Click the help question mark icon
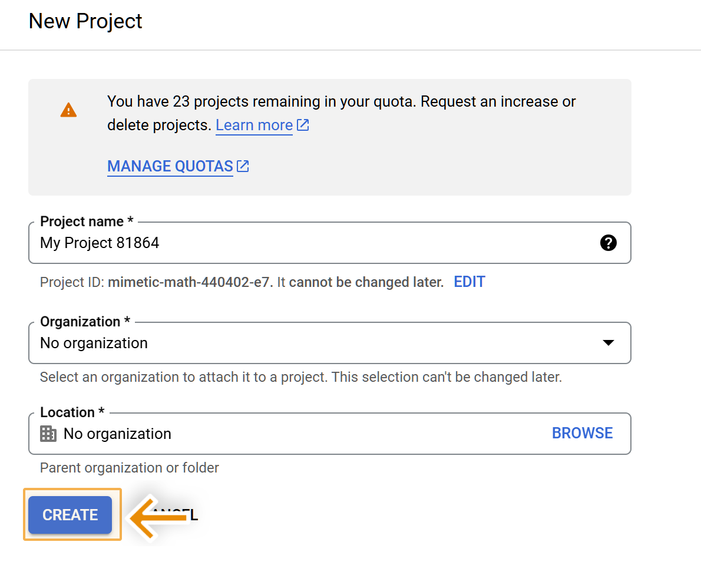 608,243
